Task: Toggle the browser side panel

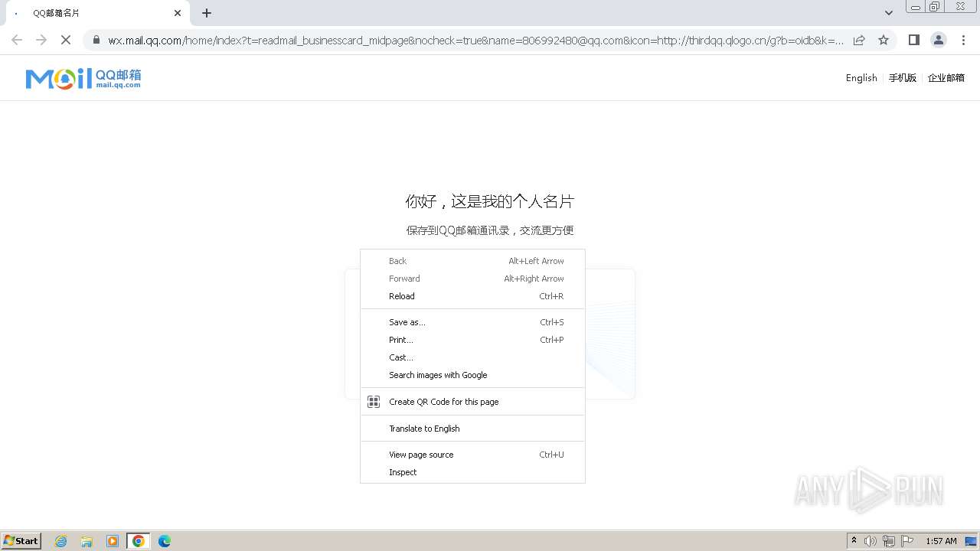Action: tap(913, 40)
